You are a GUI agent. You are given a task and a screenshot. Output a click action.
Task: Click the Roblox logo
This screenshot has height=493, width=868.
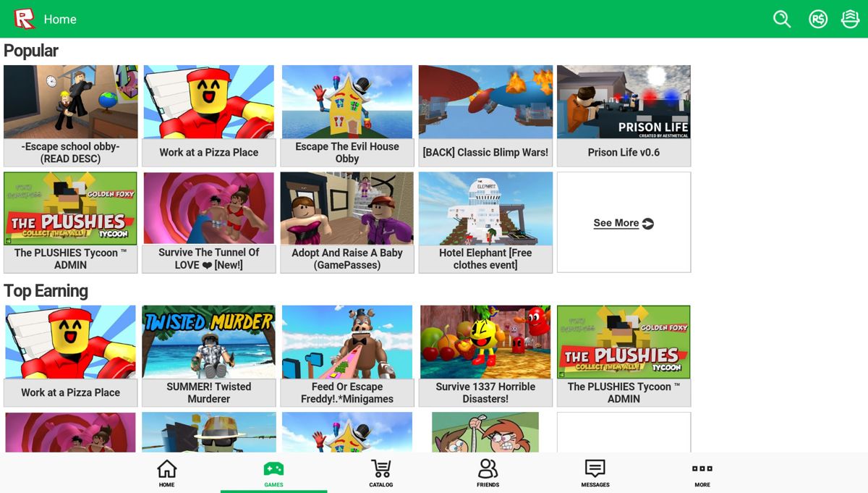[22, 17]
